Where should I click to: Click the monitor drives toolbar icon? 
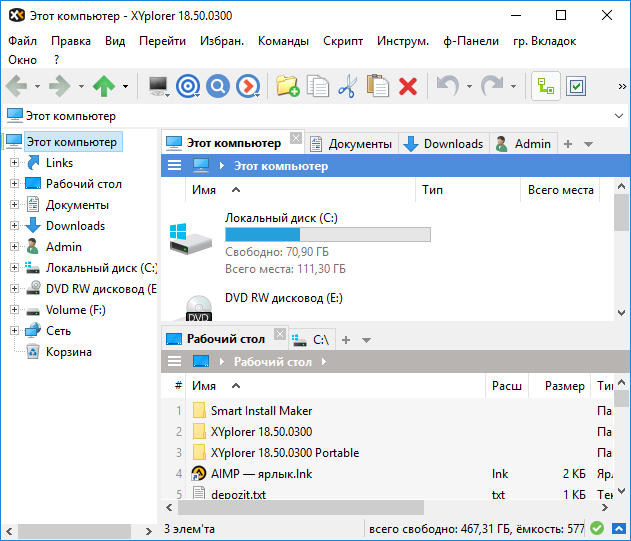(159, 86)
